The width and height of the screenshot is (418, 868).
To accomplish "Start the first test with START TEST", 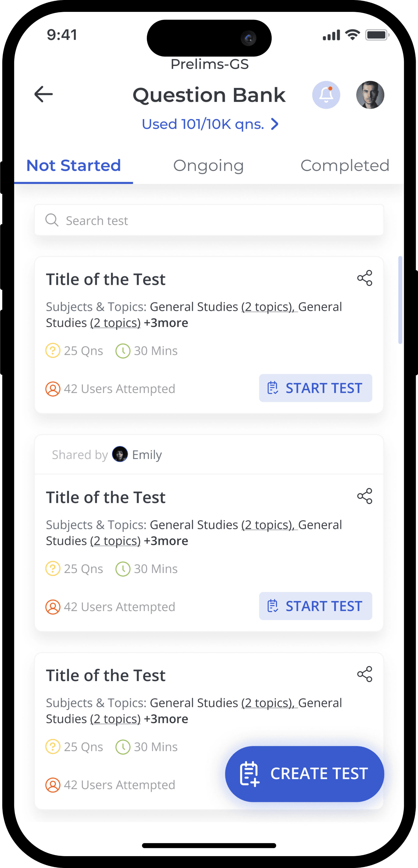I will pos(316,388).
